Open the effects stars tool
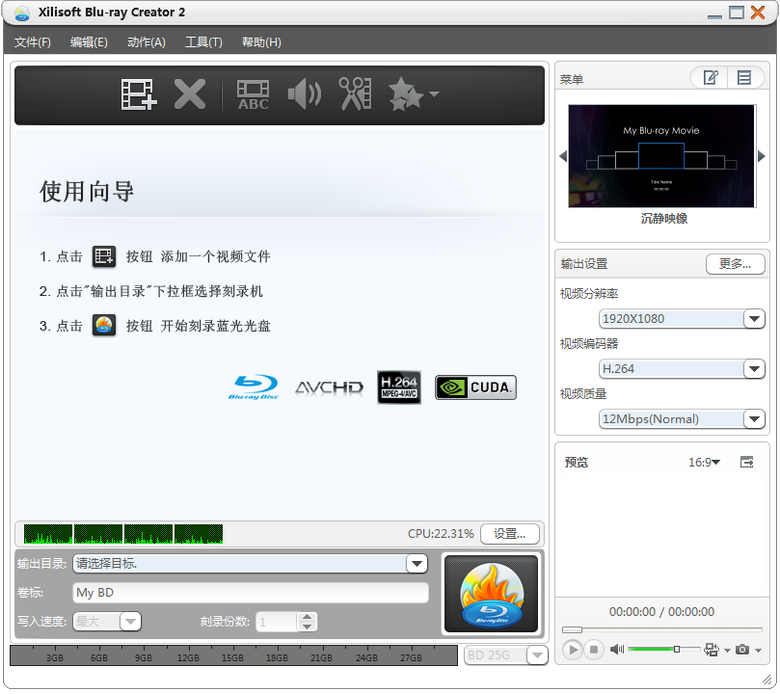This screenshot has height=694, width=780. click(x=406, y=94)
